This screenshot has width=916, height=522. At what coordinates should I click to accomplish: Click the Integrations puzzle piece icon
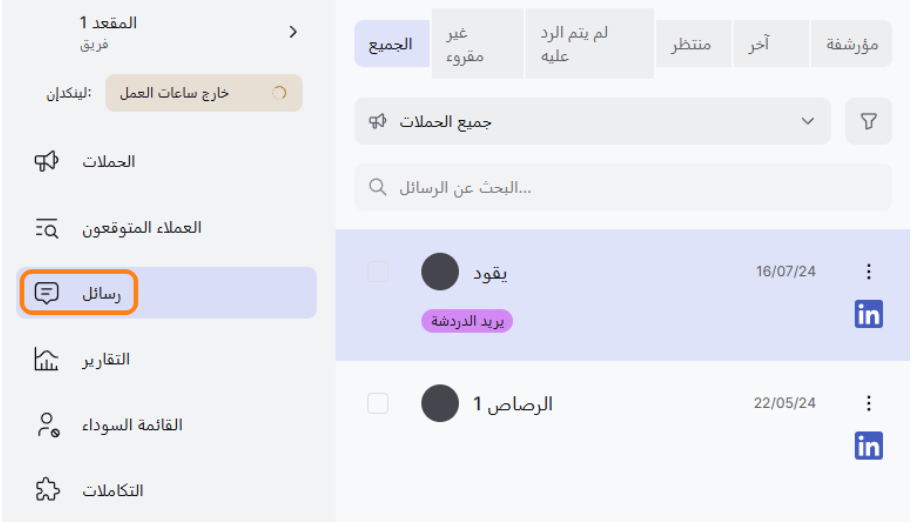(x=47, y=490)
